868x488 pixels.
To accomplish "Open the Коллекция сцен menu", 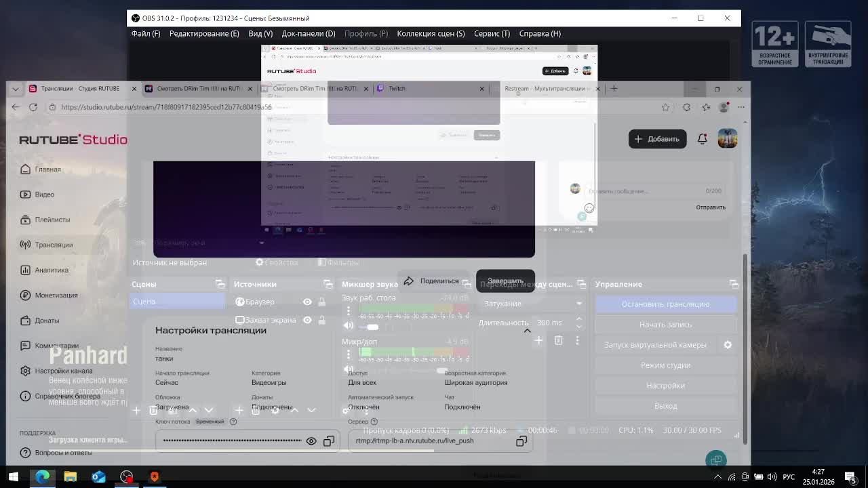I will (431, 33).
